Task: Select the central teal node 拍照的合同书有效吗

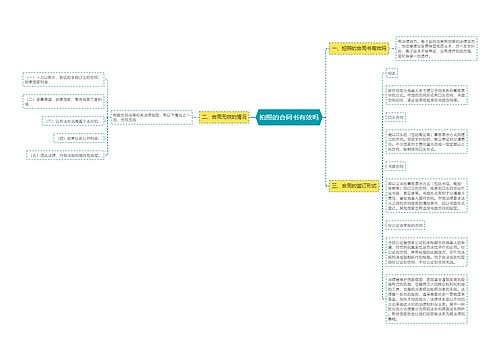Action: pos(289,117)
